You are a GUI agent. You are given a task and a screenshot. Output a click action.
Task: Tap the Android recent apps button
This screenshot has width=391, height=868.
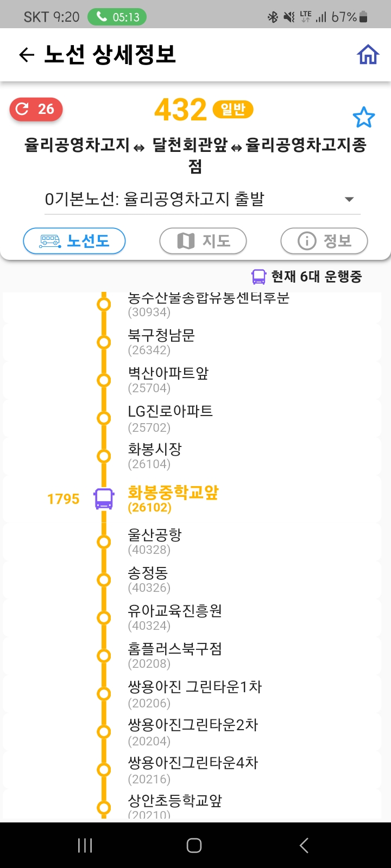pos(85,845)
